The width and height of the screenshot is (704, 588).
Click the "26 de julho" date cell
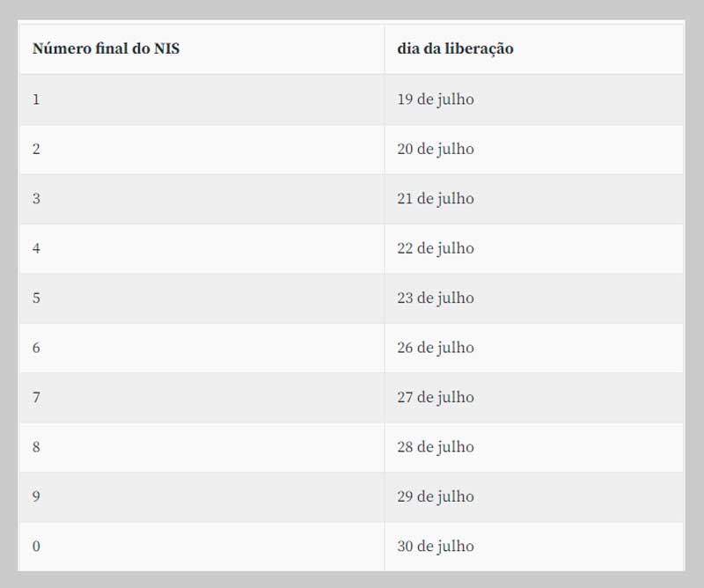[x=436, y=348]
